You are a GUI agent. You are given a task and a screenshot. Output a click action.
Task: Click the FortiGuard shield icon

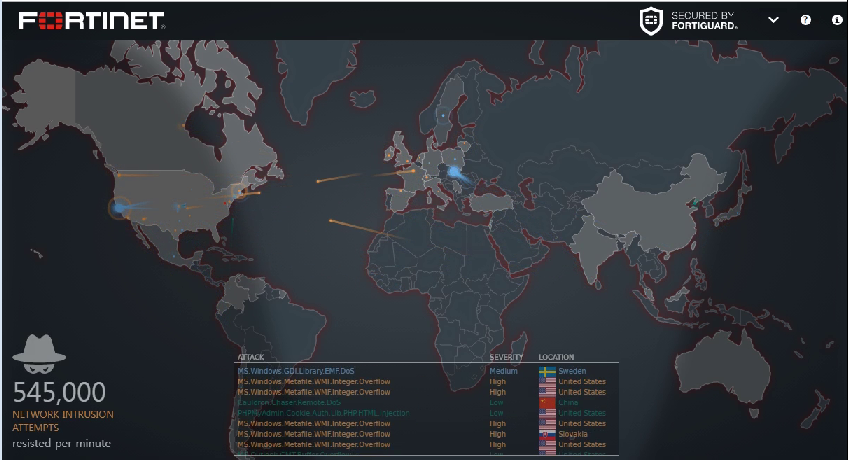651,20
